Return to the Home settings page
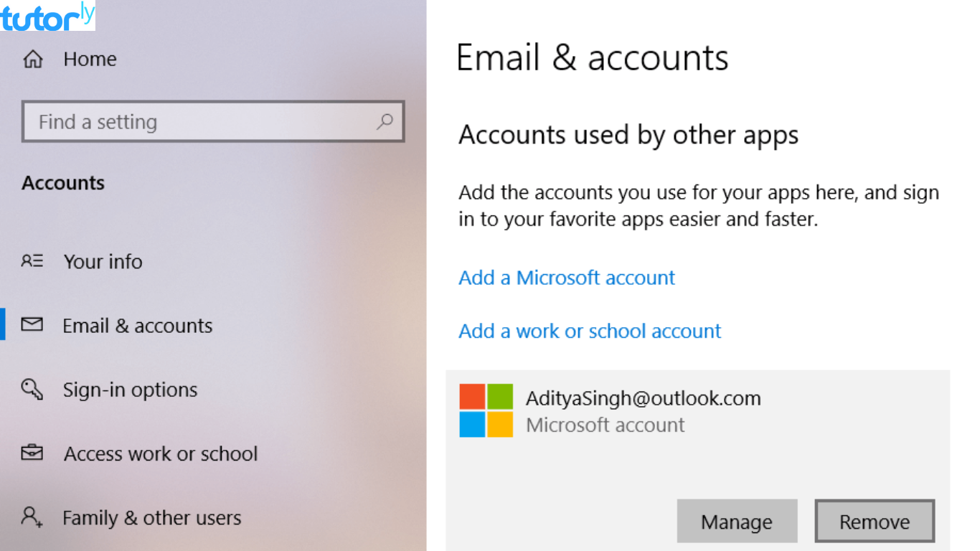 pos(90,60)
